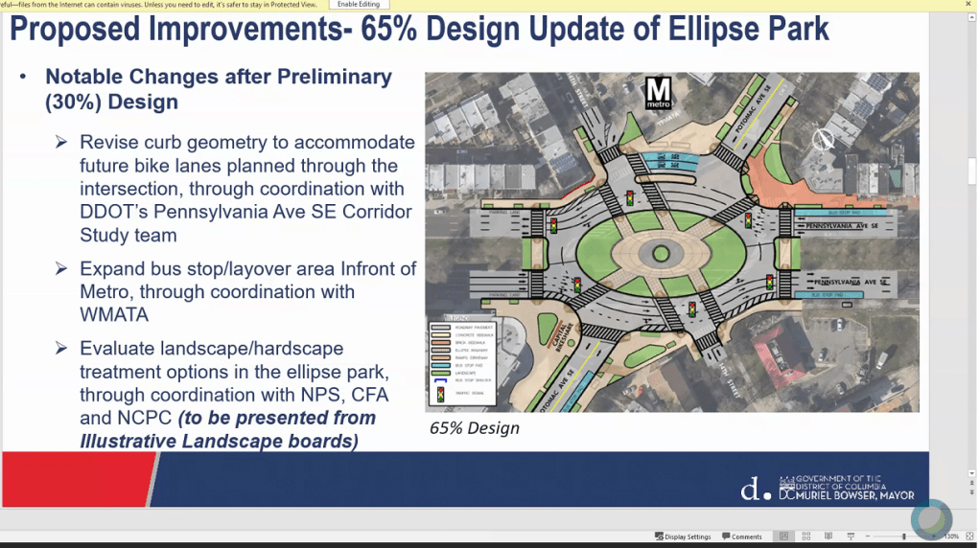Image resolution: width=980 pixels, height=548 pixels.
Task: Click the zoom slider handle
Action: (903, 537)
